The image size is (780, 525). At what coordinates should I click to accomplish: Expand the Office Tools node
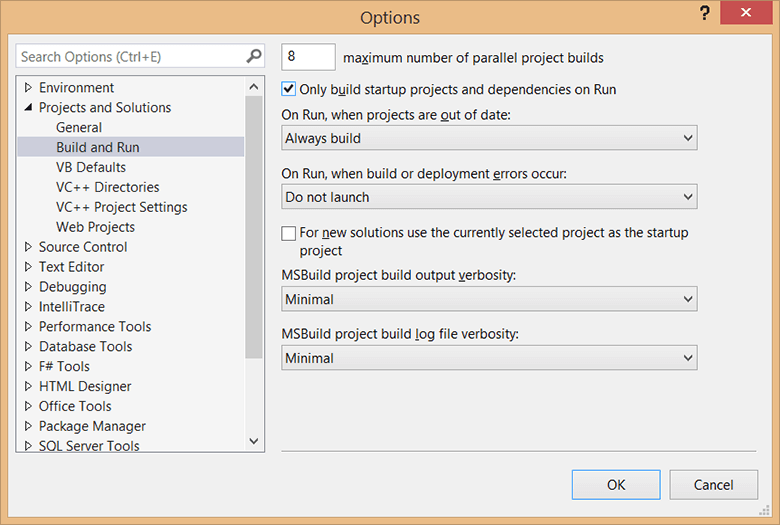click(x=28, y=406)
